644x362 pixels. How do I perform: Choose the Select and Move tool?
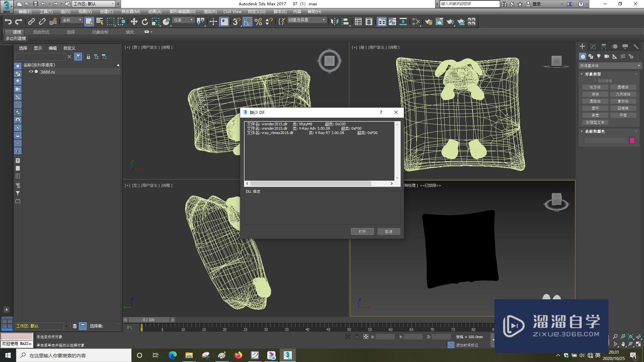click(x=134, y=22)
